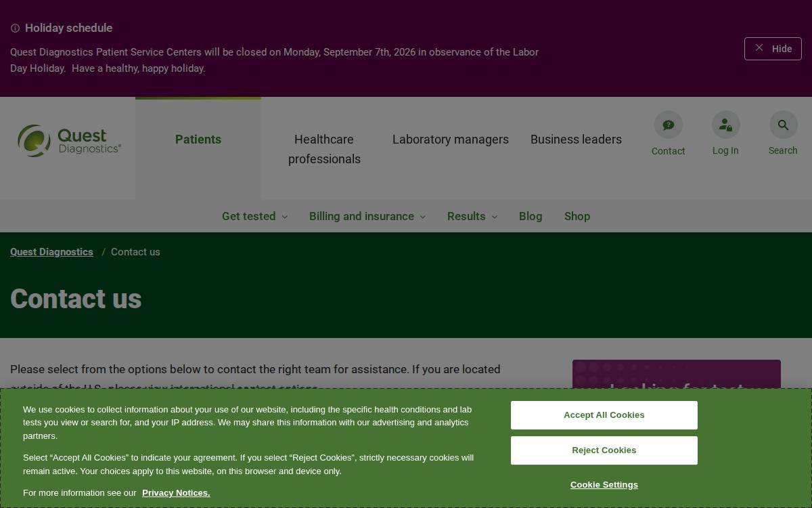Switch to Healthcare professionals tab

tap(324, 149)
